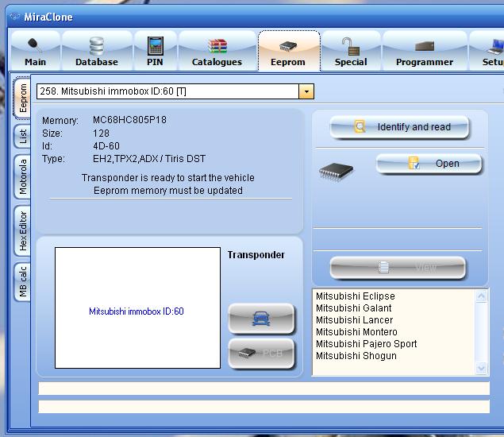
Task: Select Mitsubishi Eclipse in vehicle list
Action: [355, 296]
